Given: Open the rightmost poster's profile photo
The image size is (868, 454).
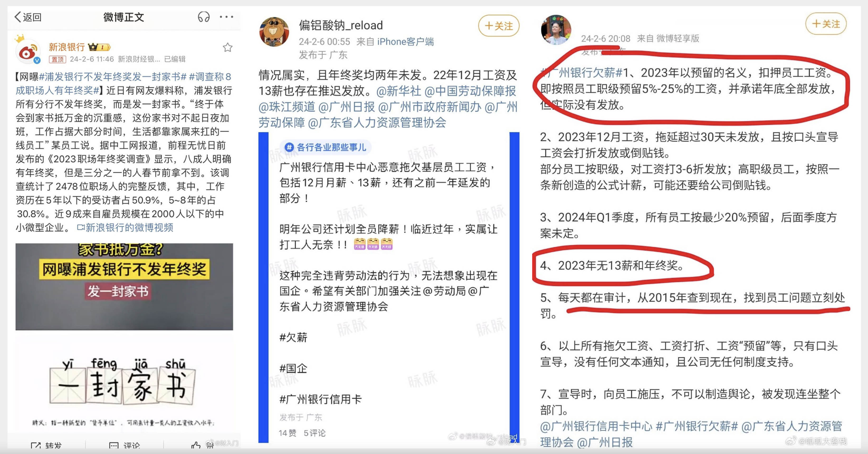Looking at the screenshot, I should pos(556,30).
